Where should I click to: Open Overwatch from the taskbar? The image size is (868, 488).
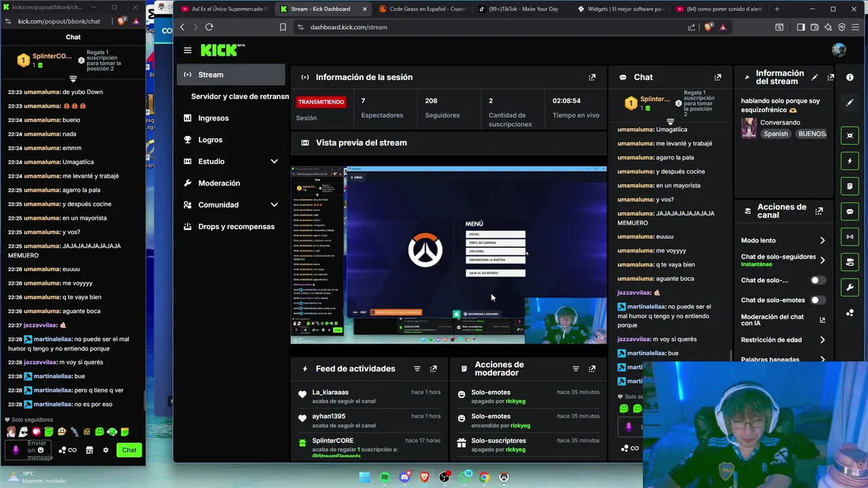[504, 477]
